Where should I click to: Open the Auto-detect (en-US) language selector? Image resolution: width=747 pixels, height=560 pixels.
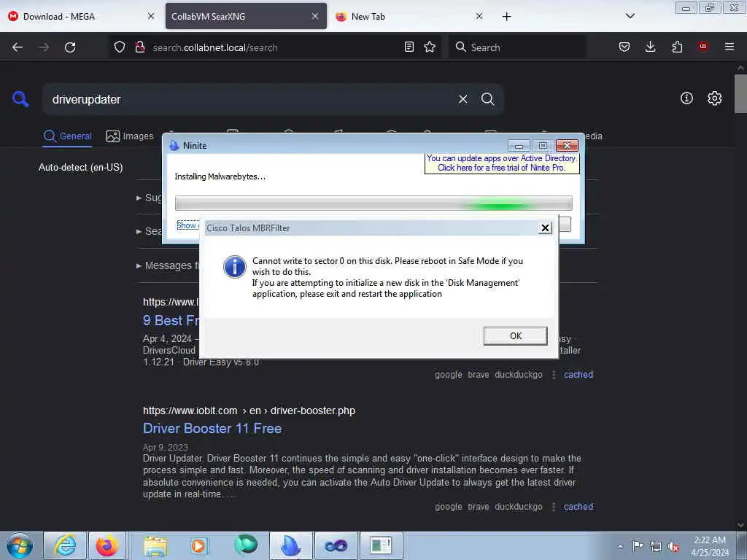(80, 168)
